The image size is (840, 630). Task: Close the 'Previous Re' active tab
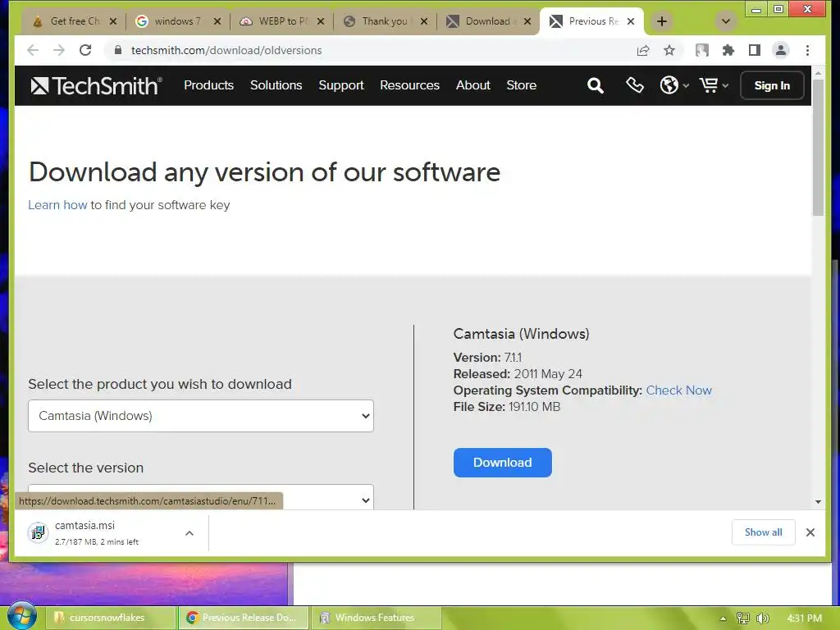(x=631, y=21)
